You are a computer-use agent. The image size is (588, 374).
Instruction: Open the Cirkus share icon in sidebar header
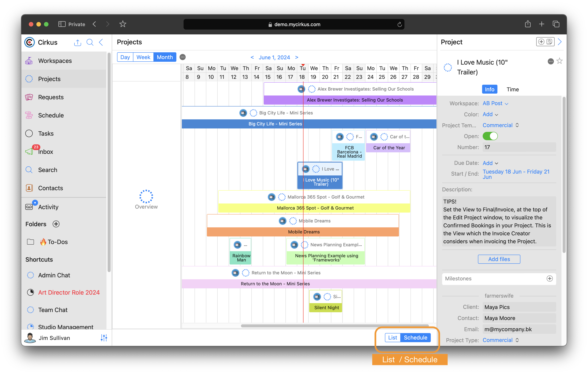click(x=77, y=42)
